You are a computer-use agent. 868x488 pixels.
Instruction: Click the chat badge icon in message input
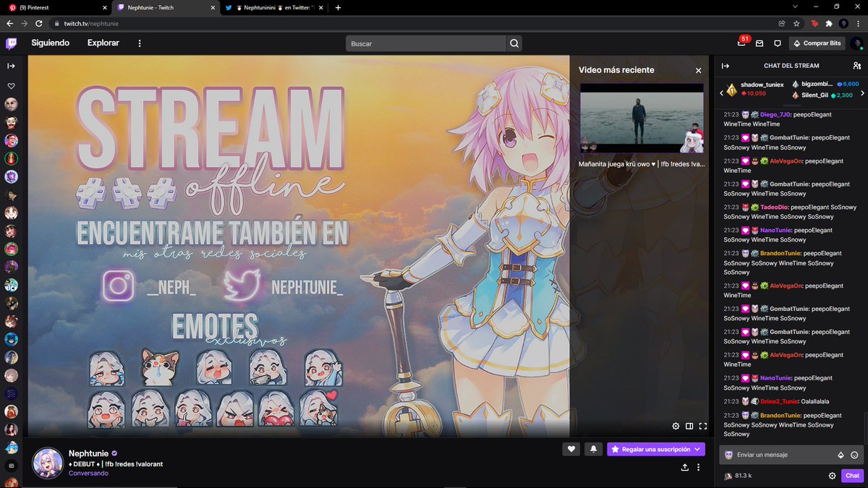[728, 455]
